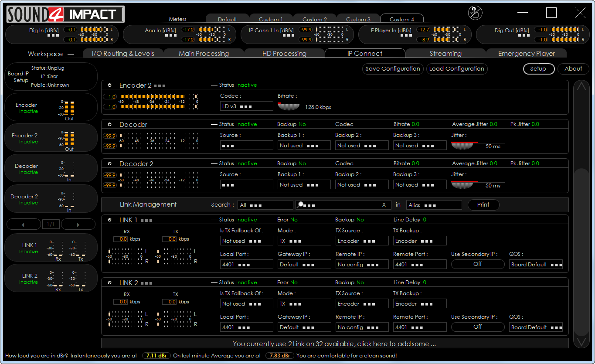Open the Board IP Setup panel

tap(51, 77)
